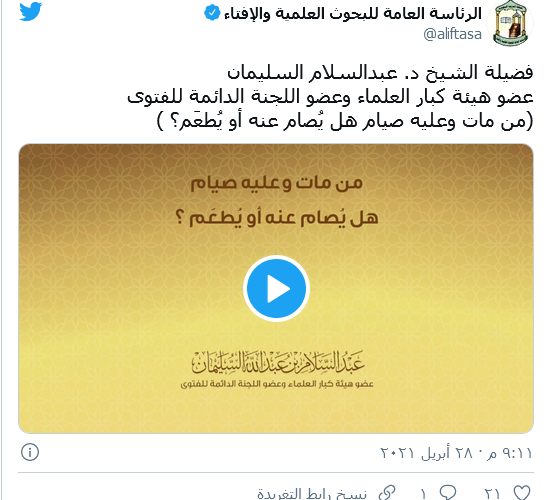Play the embedded video
Viewport: 550px width, 500px height.
276,288
